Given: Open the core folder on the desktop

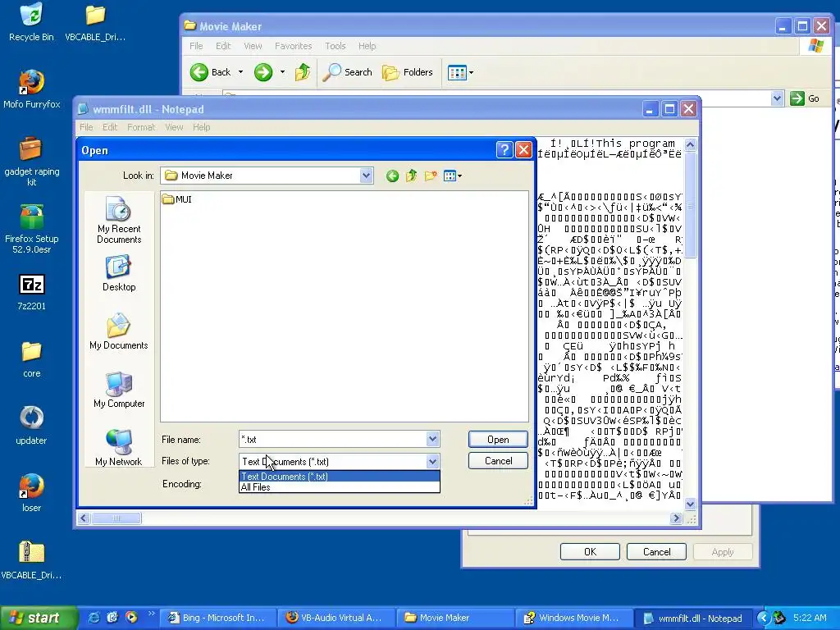Looking at the screenshot, I should (x=32, y=359).
